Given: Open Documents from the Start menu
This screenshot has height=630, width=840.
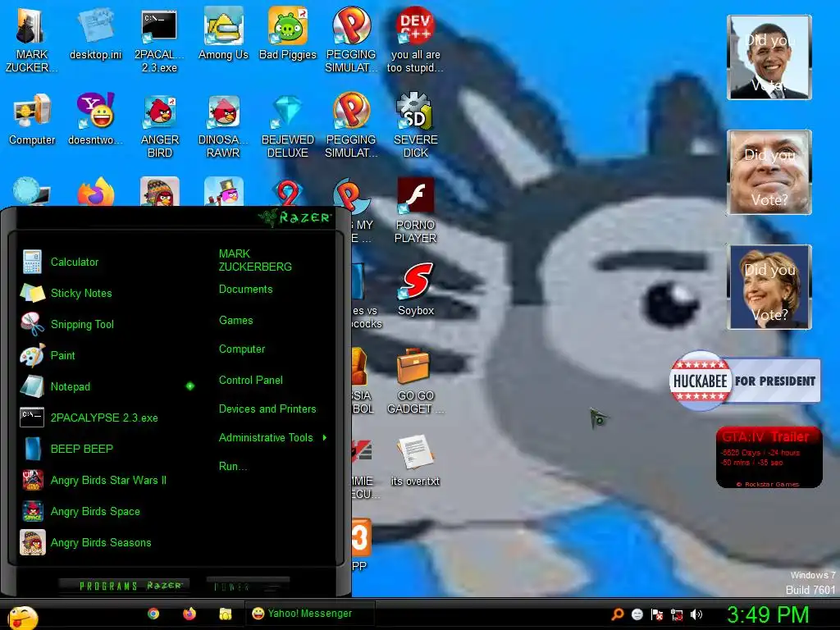Looking at the screenshot, I should point(246,290).
